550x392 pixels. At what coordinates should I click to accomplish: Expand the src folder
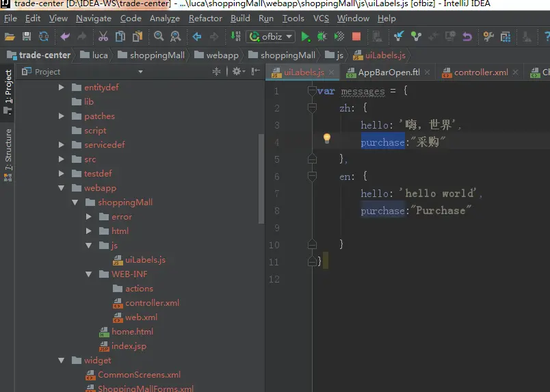pyautogui.click(x=62, y=159)
